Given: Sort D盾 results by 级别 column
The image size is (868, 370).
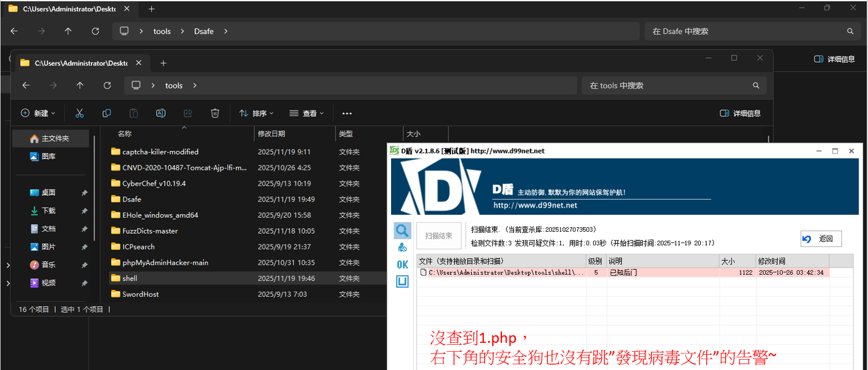Looking at the screenshot, I should coord(596,261).
